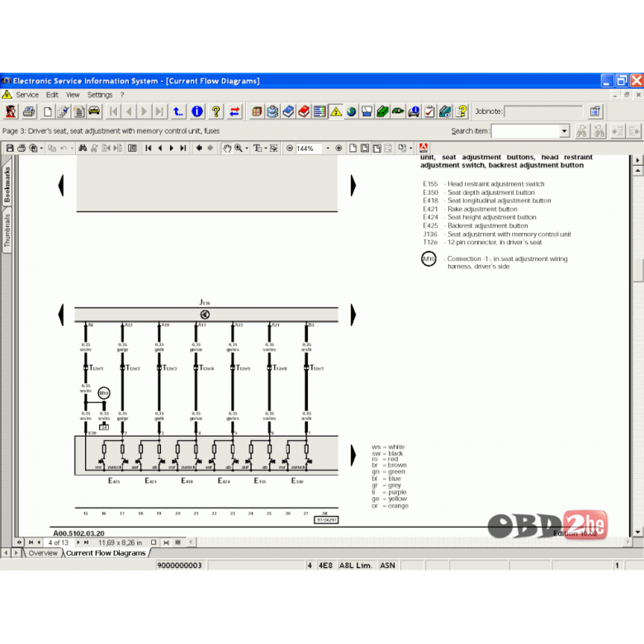The image size is (644, 644).
Task: Select the zoom-in magnifier tool
Action: click(x=239, y=149)
